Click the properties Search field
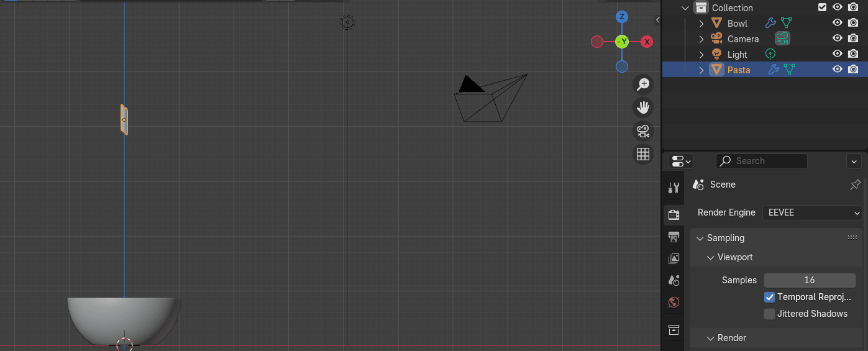Viewport: 868px width, 351px height. [x=762, y=161]
